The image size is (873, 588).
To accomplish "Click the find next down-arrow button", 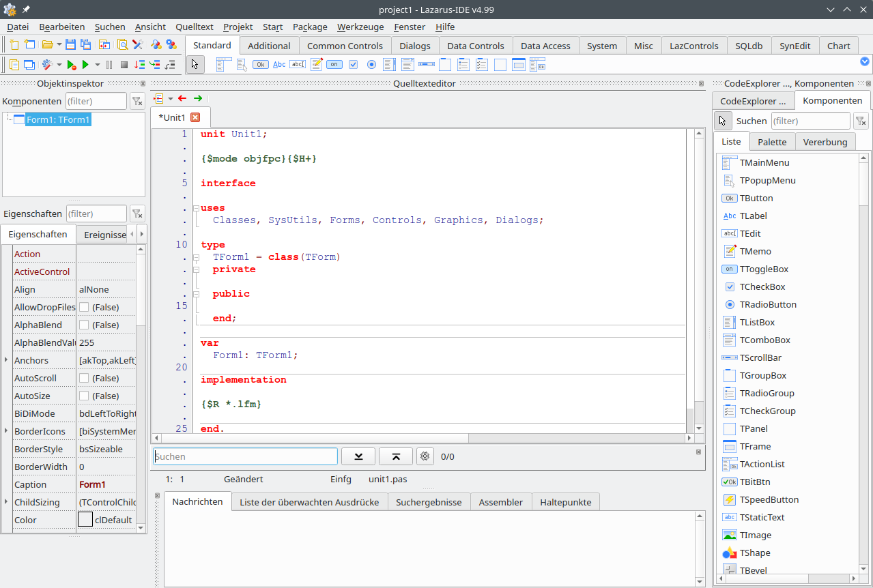I will 358,456.
